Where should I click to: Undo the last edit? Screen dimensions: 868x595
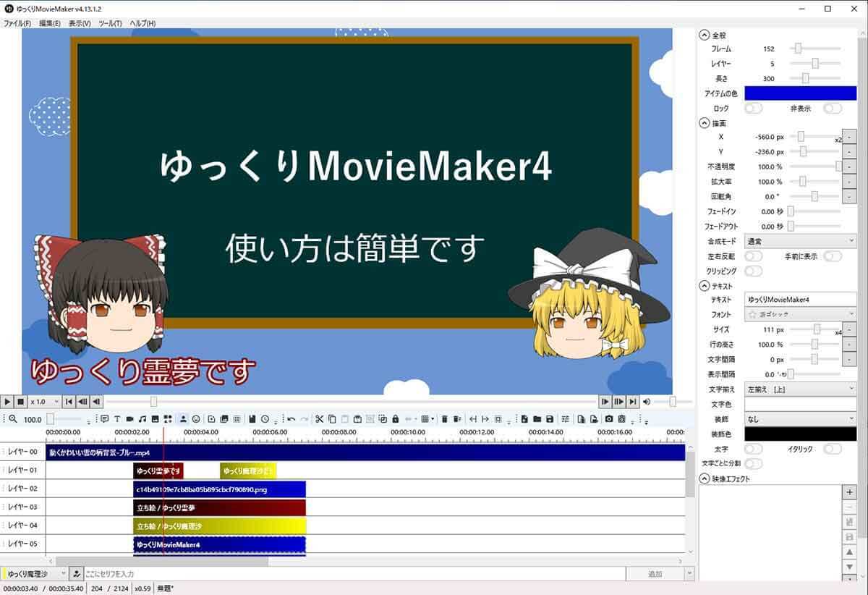[291, 419]
